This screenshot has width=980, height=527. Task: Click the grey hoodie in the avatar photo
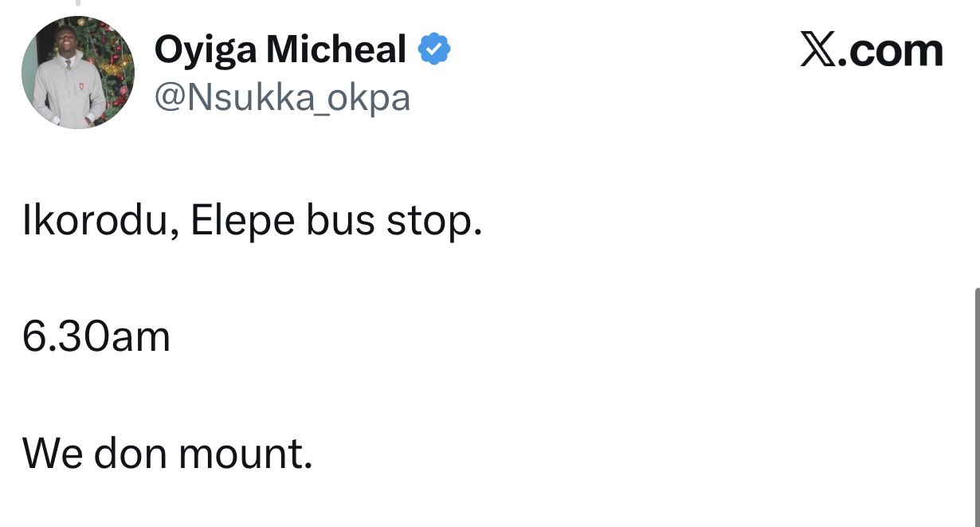coord(73,100)
